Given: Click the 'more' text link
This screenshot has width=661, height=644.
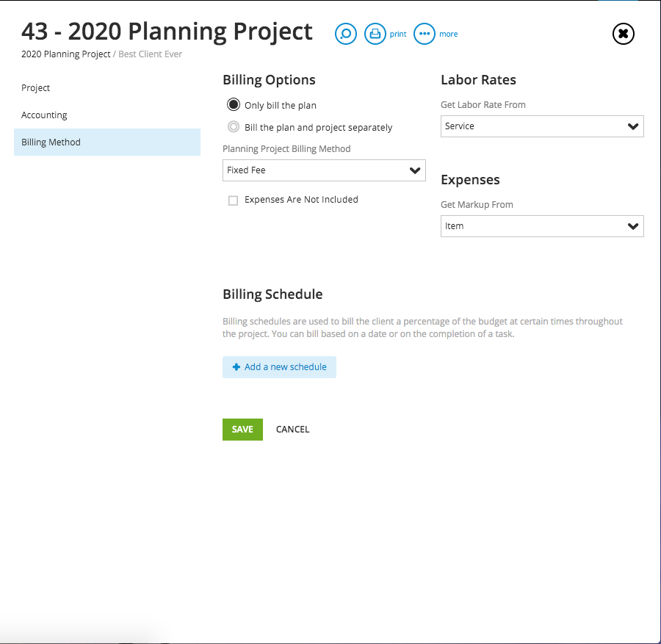Looking at the screenshot, I should pos(448,35).
